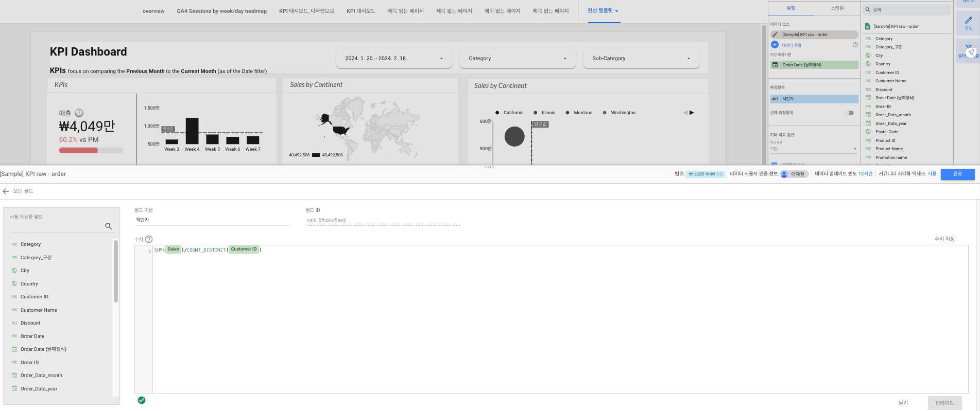Open the 비교 유형 기간 dropdown

[x=814, y=149]
